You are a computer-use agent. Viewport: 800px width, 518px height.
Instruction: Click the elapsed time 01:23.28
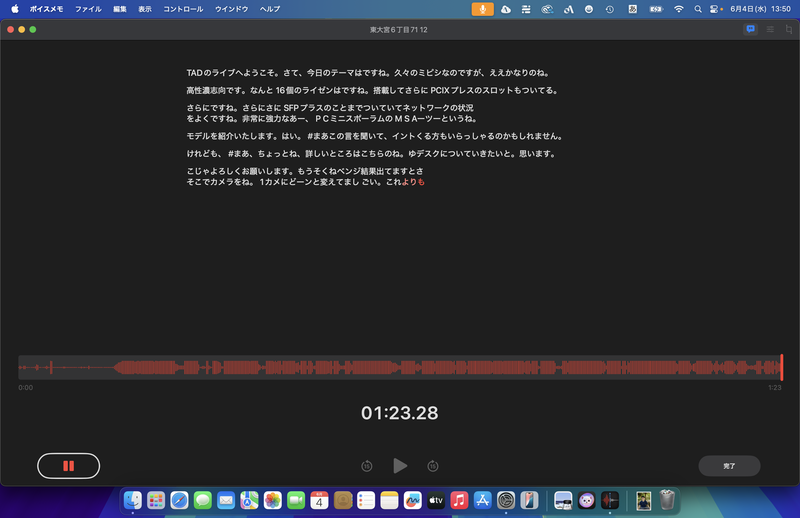coord(399,413)
